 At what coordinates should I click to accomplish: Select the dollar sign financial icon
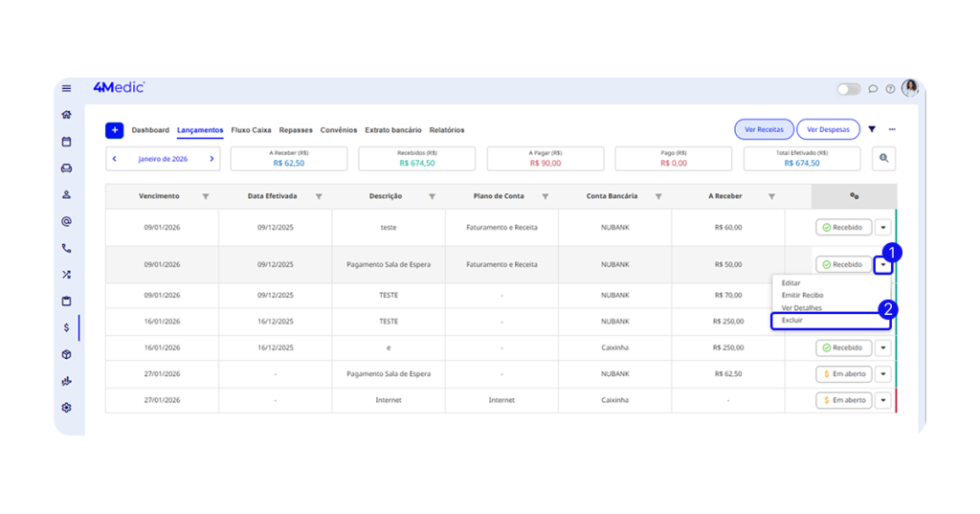coord(66,327)
